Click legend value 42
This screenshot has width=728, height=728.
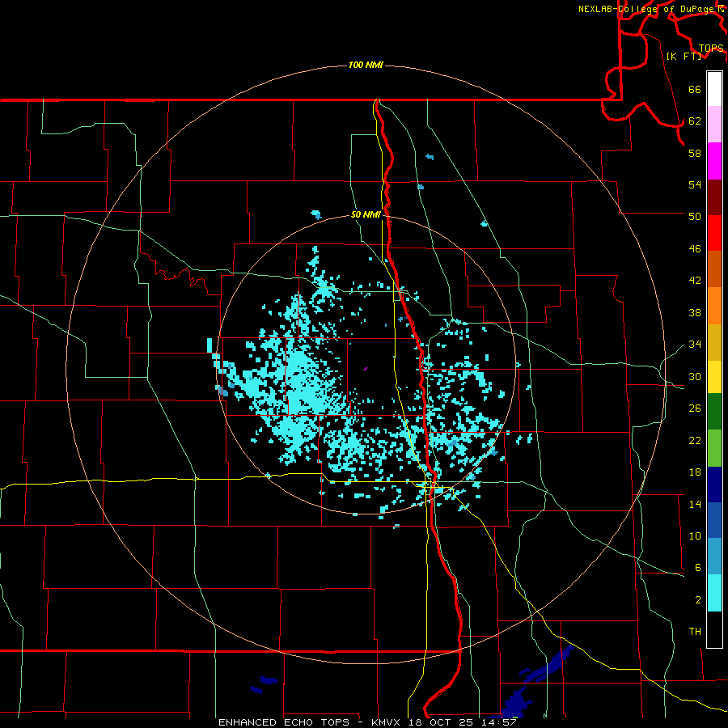tap(695, 281)
